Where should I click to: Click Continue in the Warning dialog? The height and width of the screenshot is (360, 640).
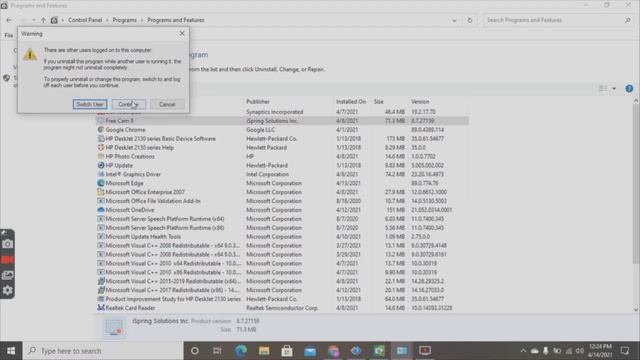click(129, 104)
